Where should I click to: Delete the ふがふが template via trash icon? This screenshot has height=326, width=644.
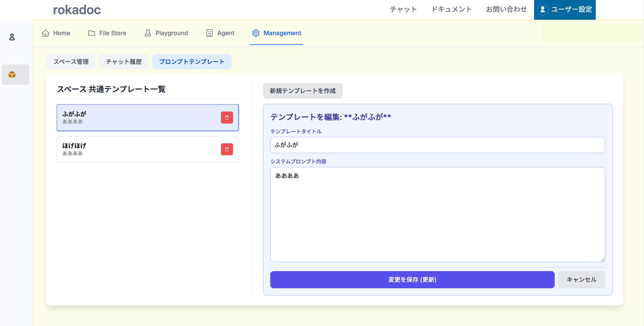click(x=226, y=117)
